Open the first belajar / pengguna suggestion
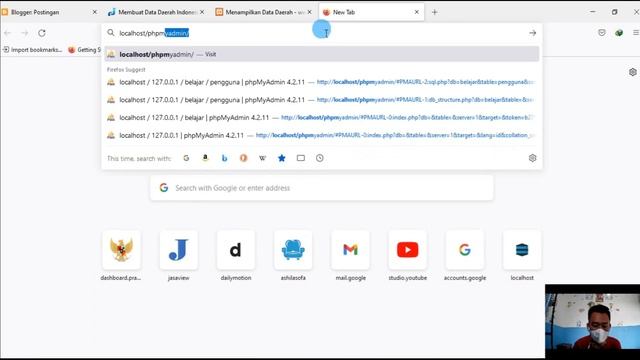 click(322, 82)
